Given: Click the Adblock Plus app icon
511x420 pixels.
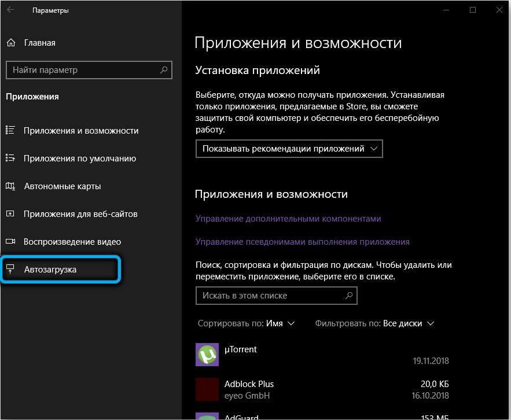Looking at the screenshot, I should point(207,389).
